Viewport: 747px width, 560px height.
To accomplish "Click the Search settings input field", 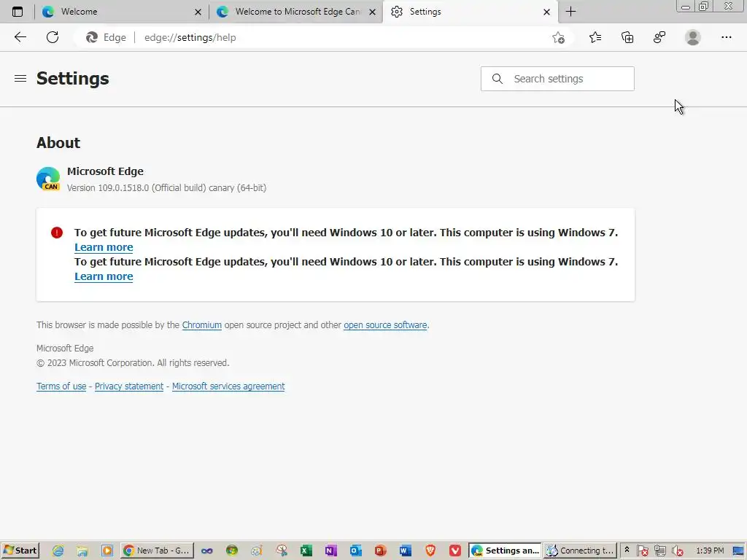I will (557, 79).
